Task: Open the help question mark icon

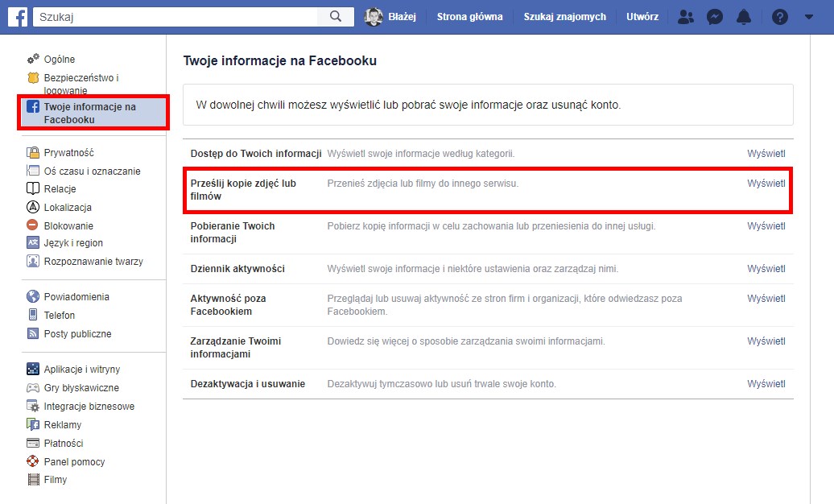Action: (x=780, y=17)
